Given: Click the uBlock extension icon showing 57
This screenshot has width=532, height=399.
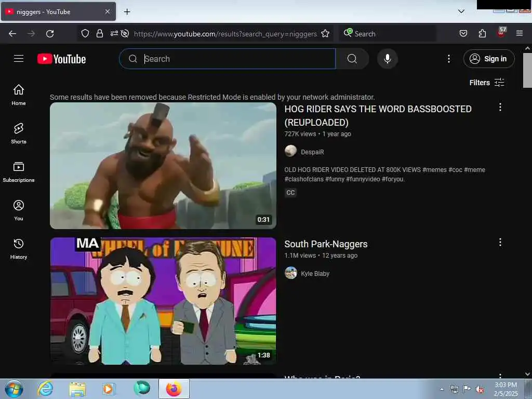Looking at the screenshot, I should (501, 32).
